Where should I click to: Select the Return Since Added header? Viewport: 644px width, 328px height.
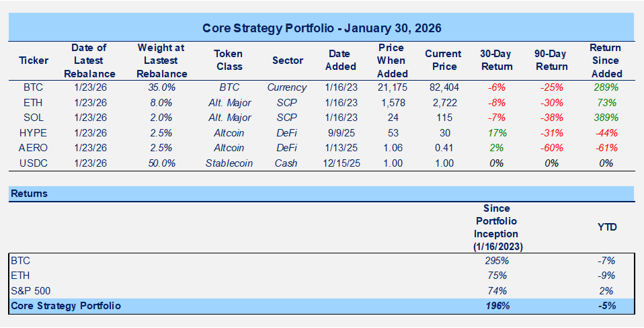[605, 60]
